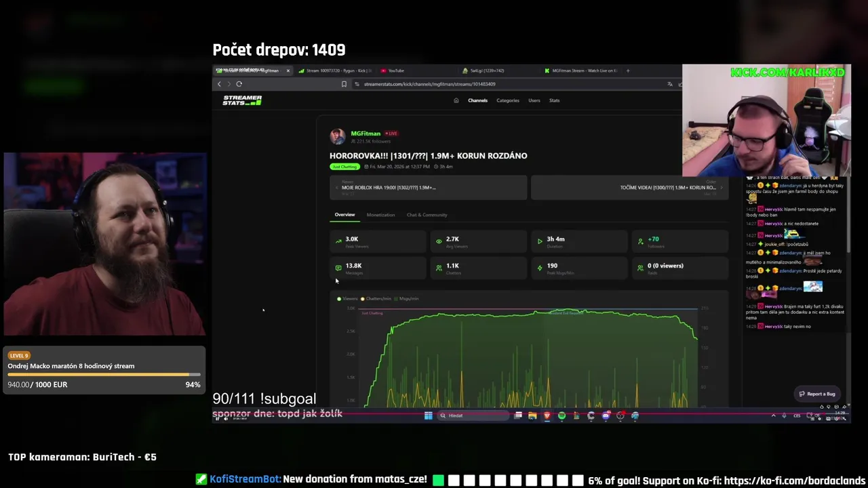Click the Ondrej Macko maratón donation progress bar

point(104,375)
